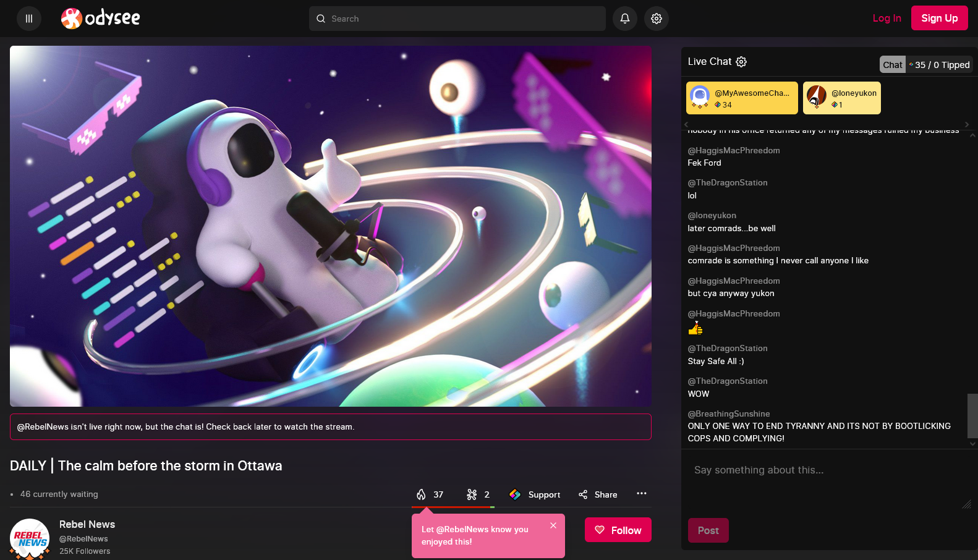Select the Chat tab

(x=893, y=64)
